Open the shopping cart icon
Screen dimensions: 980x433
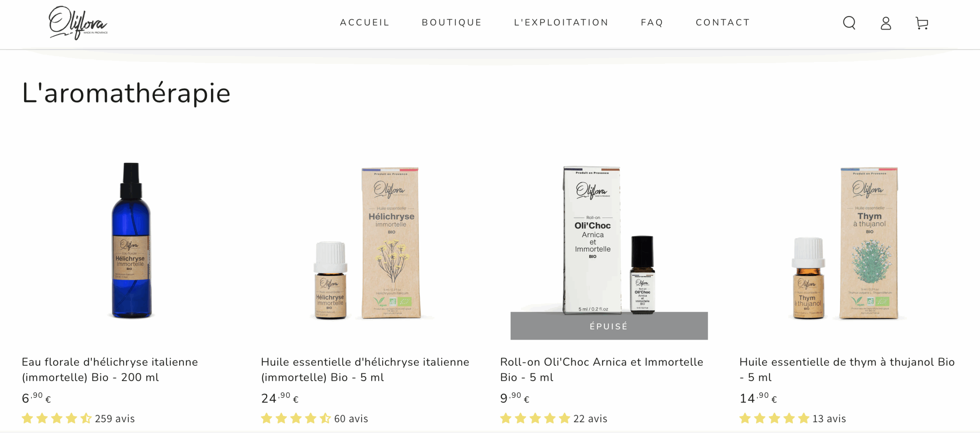click(922, 23)
